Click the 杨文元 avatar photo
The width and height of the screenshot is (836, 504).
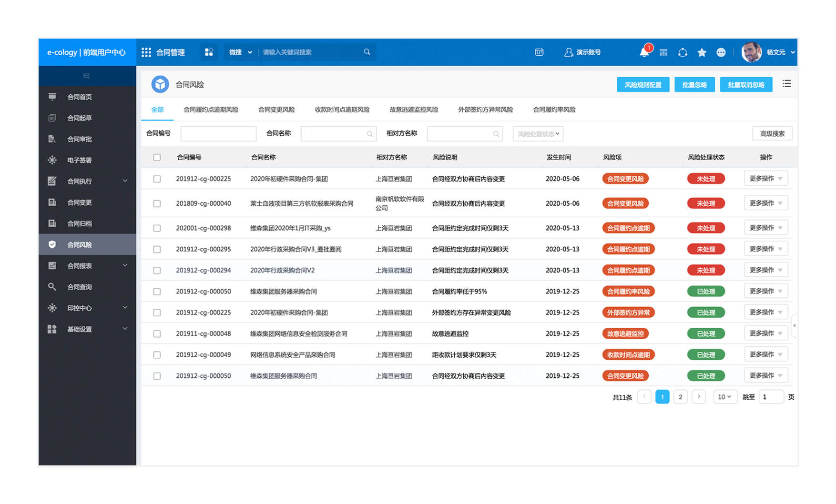[752, 52]
